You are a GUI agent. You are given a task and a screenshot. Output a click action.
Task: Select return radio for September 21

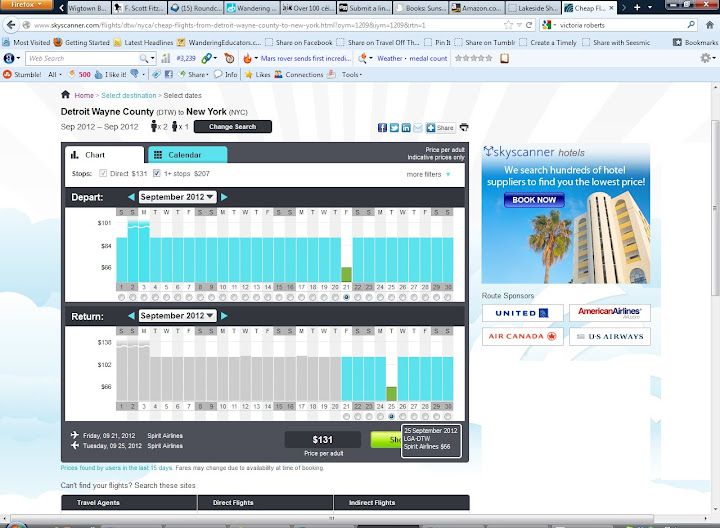click(x=346, y=416)
